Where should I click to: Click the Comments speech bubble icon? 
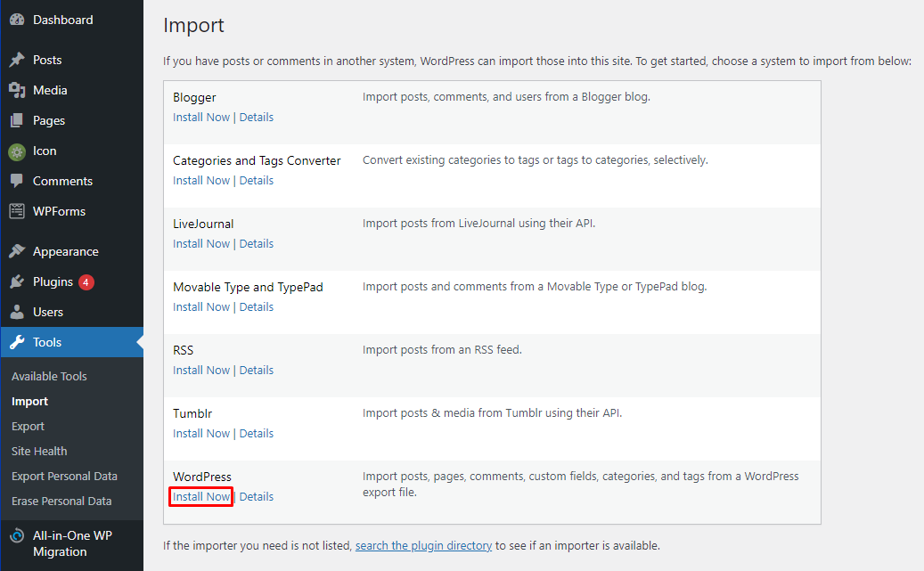click(x=17, y=181)
